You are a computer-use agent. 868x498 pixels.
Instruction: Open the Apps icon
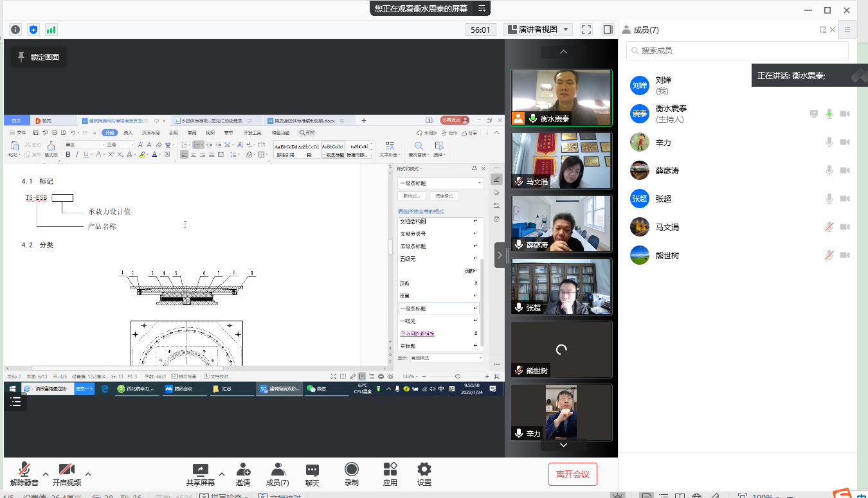click(x=390, y=470)
